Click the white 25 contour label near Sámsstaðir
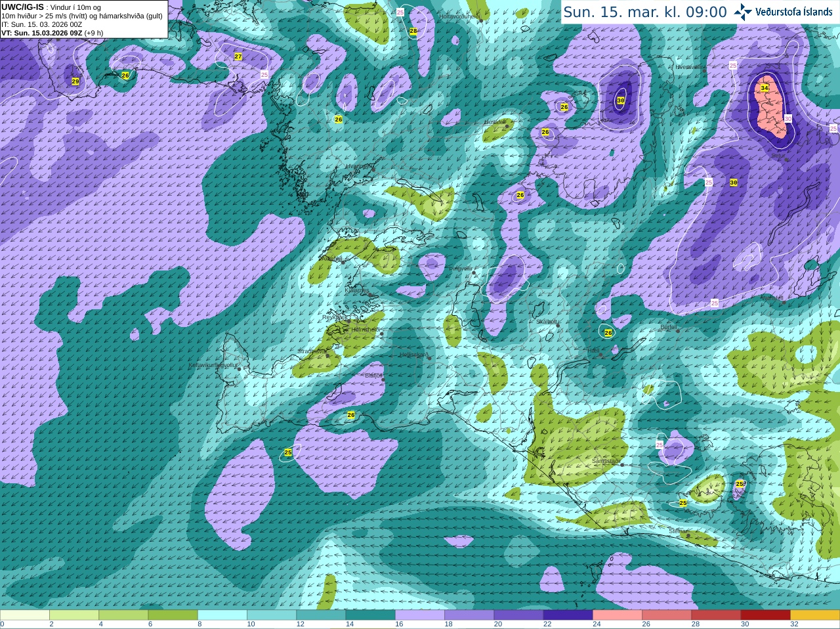Image resolution: width=840 pixels, height=629 pixels. click(660, 445)
